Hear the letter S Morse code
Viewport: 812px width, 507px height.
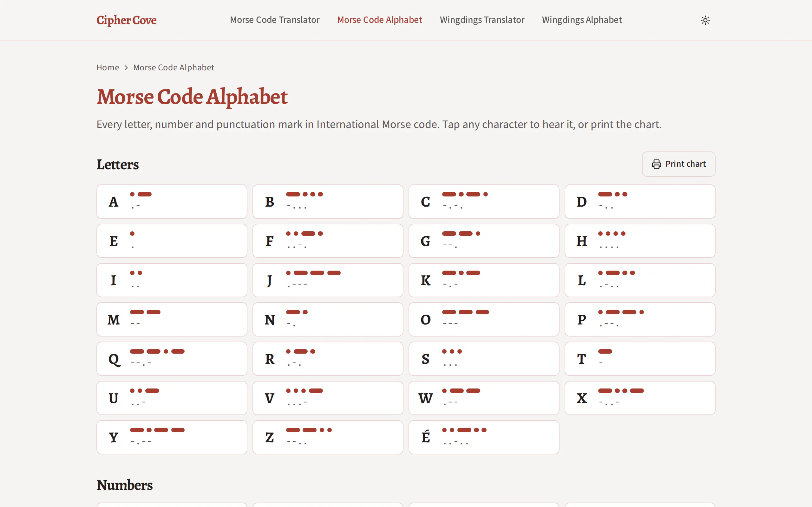tap(484, 358)
